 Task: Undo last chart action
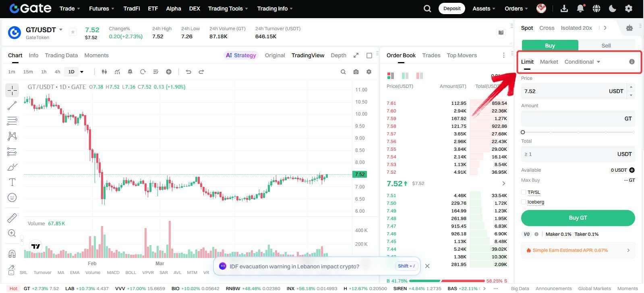point(188,72)
